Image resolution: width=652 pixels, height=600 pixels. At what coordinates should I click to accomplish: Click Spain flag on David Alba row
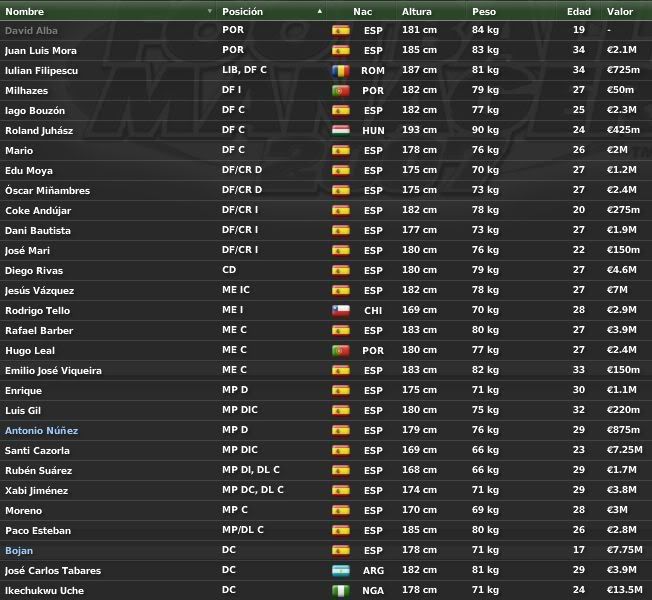point(341,30)
